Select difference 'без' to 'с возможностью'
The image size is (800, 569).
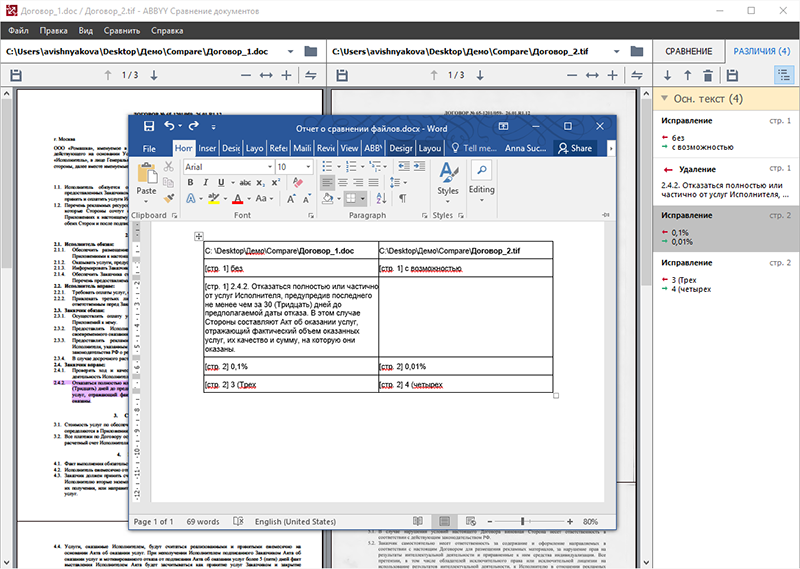[726, 135]
